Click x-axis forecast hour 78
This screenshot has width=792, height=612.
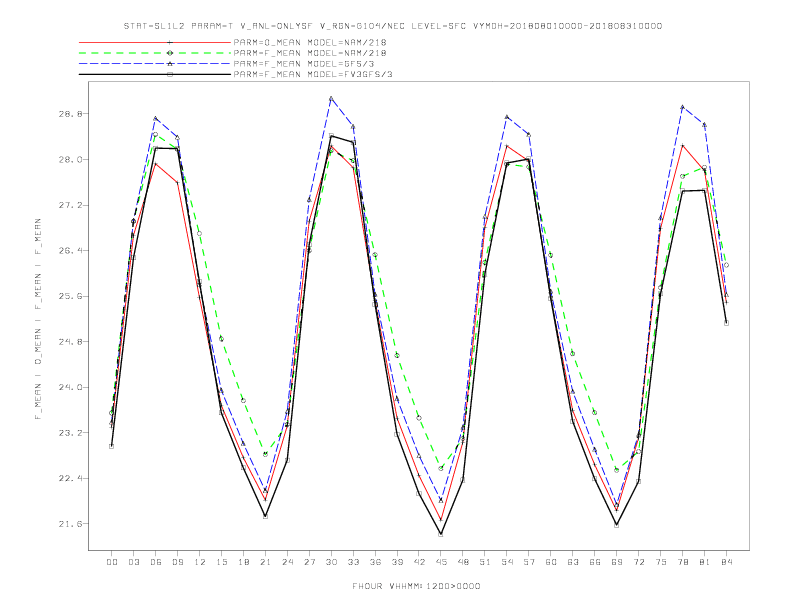click(x=683, y=562)
